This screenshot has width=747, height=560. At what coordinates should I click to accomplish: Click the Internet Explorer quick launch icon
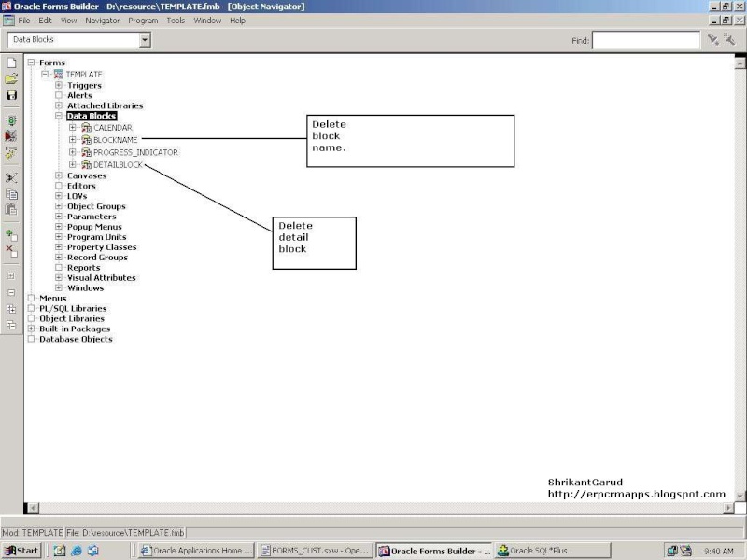coord(77,551)
